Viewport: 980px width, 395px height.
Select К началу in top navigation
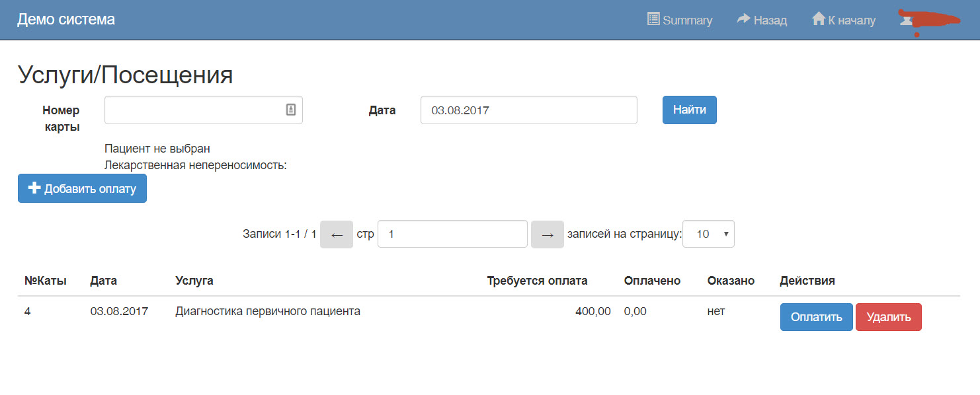852,20
